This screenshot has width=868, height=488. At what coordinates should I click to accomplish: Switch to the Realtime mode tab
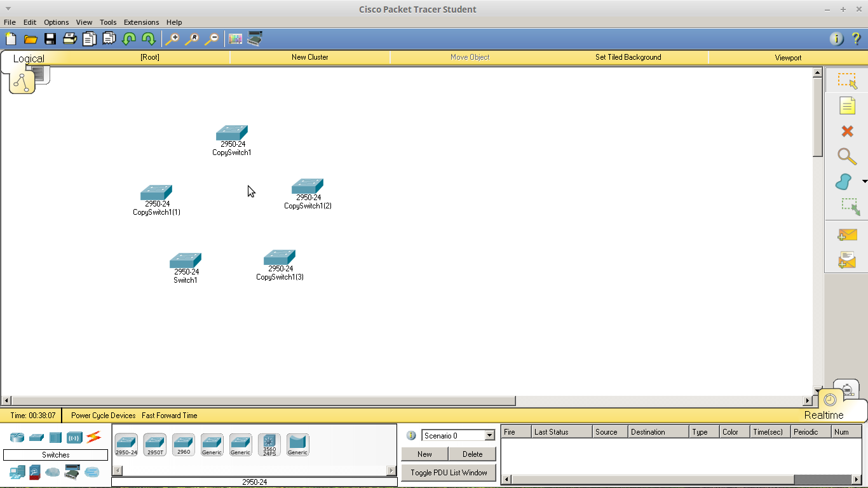tap(824, 415)
